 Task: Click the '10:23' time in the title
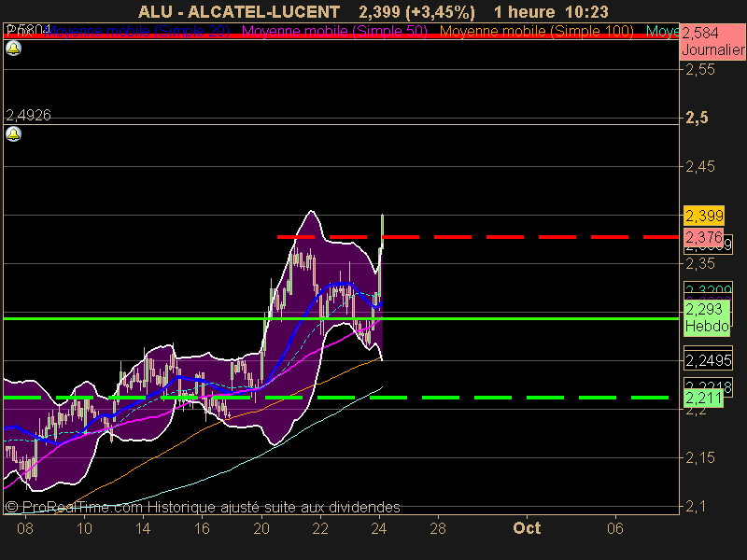pos(587,12)
